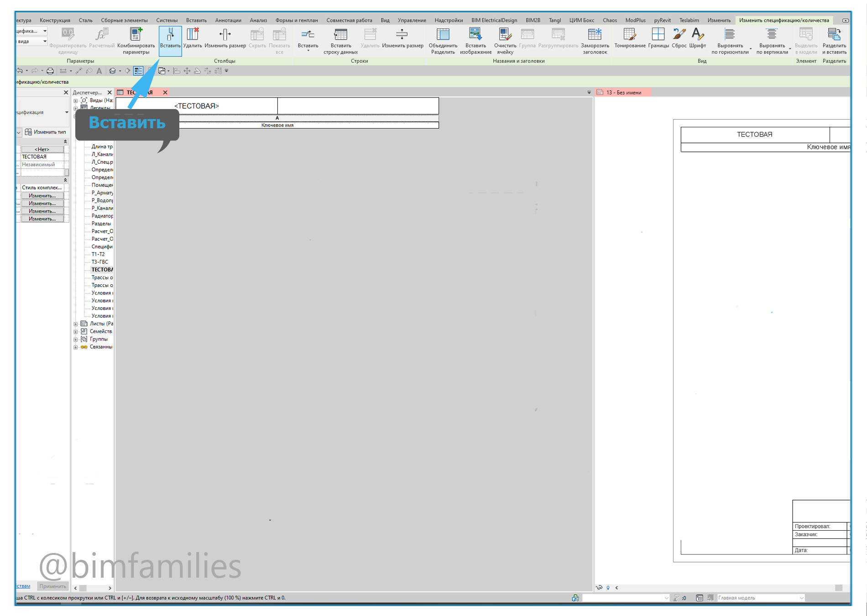Click Объединить Разделить cells icon

[443, 40]
